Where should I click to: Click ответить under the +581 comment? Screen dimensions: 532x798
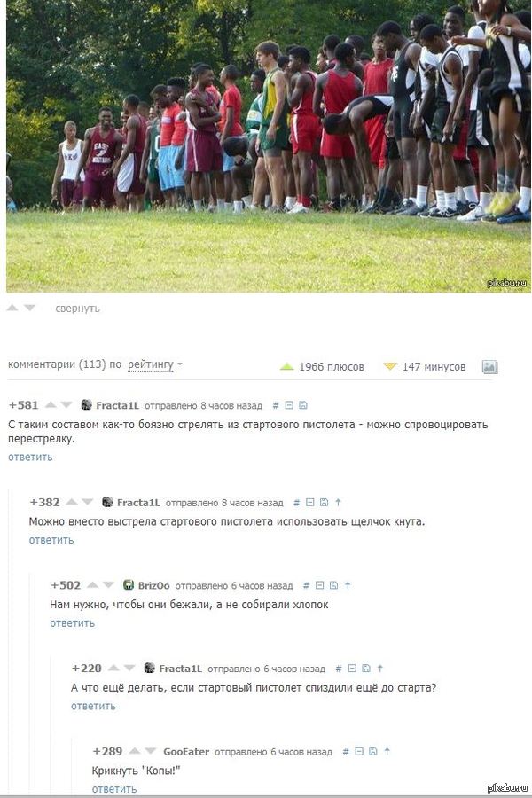30,457
